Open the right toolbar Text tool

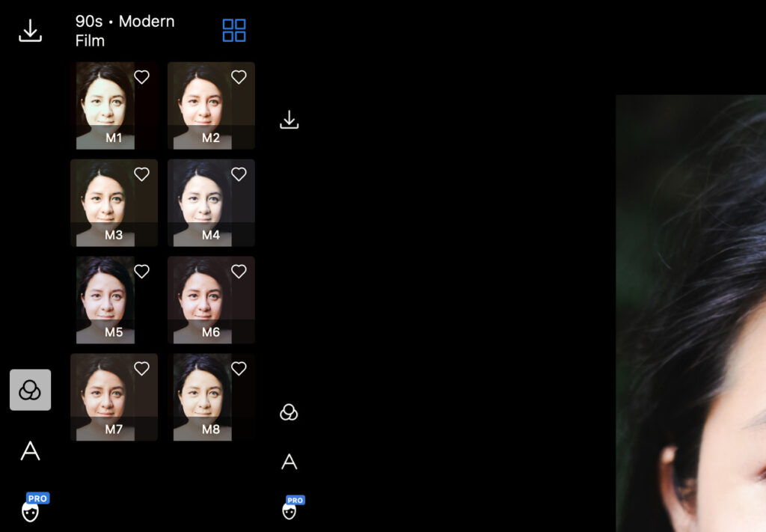click(289, 462)
